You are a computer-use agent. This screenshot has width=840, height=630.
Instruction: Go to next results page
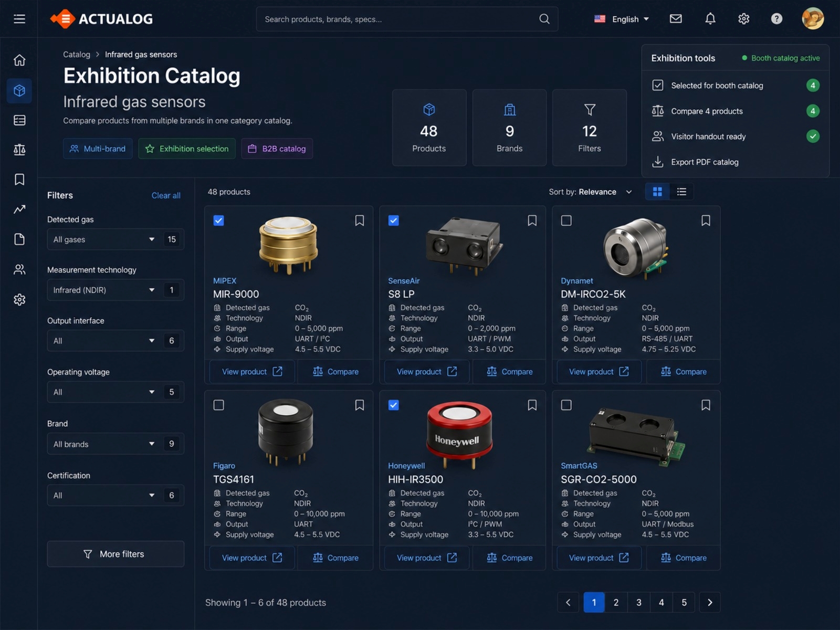point(710,603)
